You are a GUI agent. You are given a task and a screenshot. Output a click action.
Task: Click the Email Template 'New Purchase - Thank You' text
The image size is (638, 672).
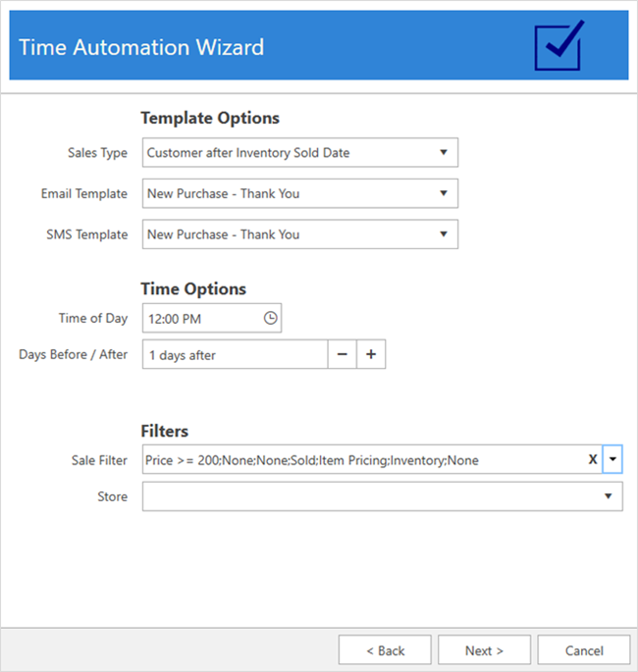224,193
